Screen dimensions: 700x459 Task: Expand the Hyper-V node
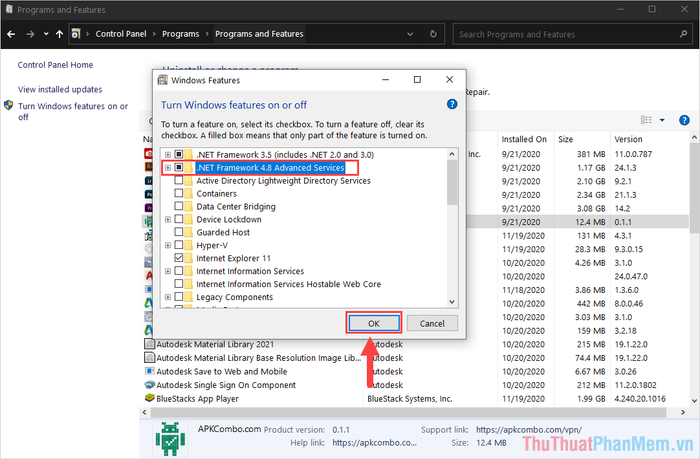pos(168,246)
